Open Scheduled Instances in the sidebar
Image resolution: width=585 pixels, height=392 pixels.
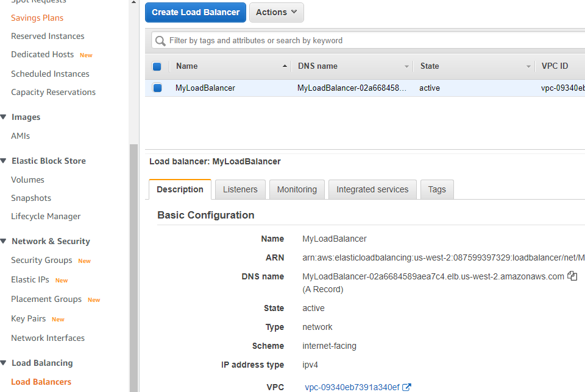click(50, 74)
